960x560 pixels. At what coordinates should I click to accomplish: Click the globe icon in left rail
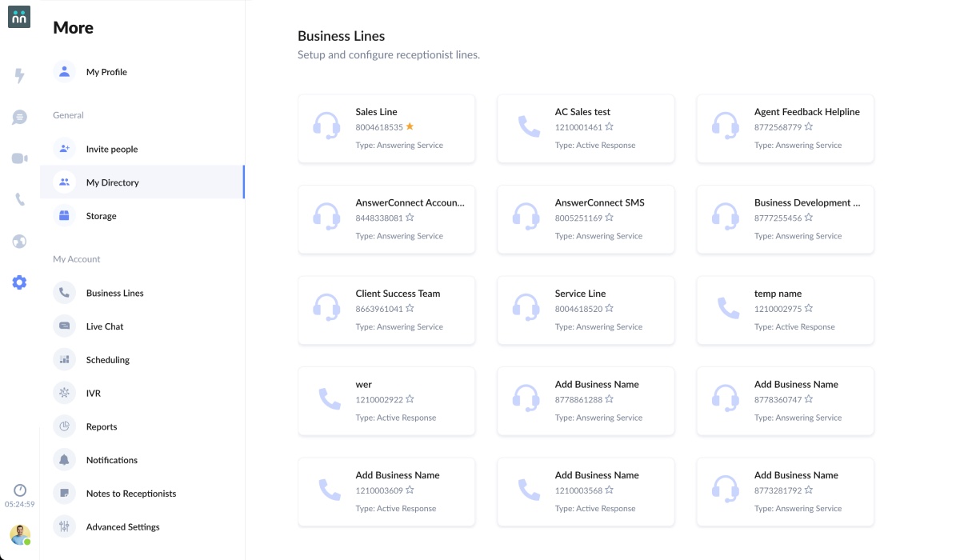tap(18, 240)
